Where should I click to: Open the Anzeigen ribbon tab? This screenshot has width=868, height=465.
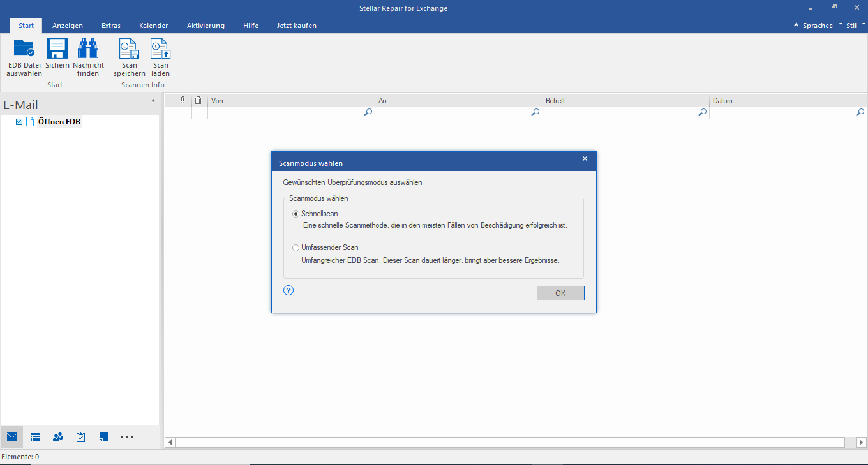tap(67, 26)
